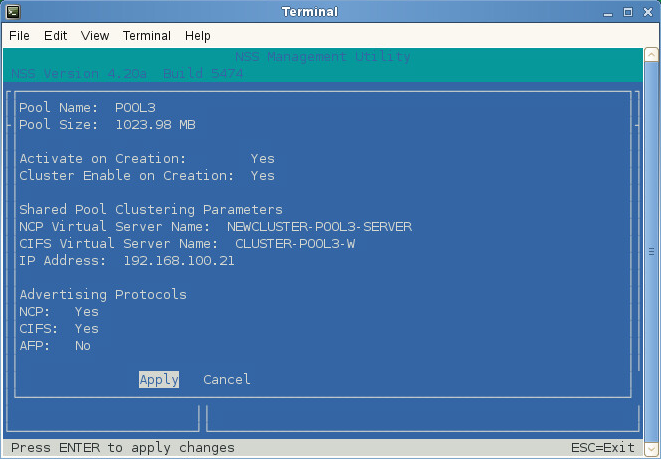Click Activate on Creation Yes value
Screen dimensions: 661x459
tap(263, 158)
